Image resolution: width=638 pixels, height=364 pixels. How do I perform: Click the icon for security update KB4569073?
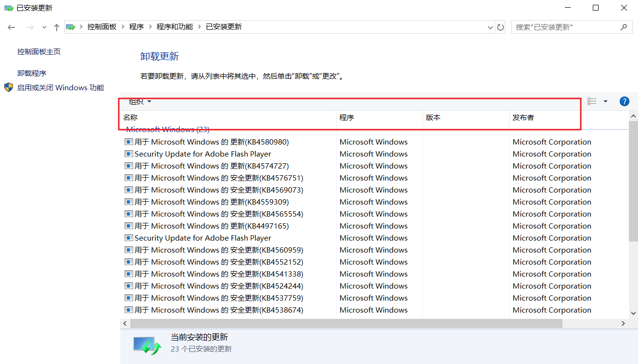click(x=128, y=190)
